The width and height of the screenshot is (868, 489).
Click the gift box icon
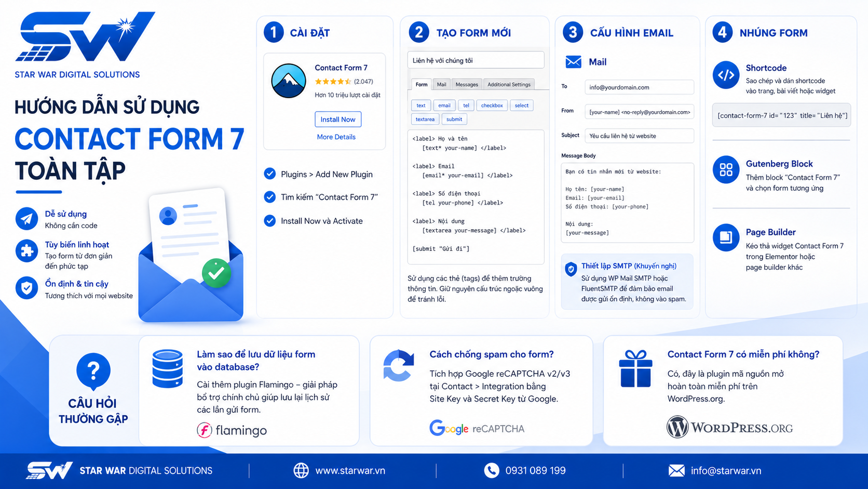pos(635,368)
